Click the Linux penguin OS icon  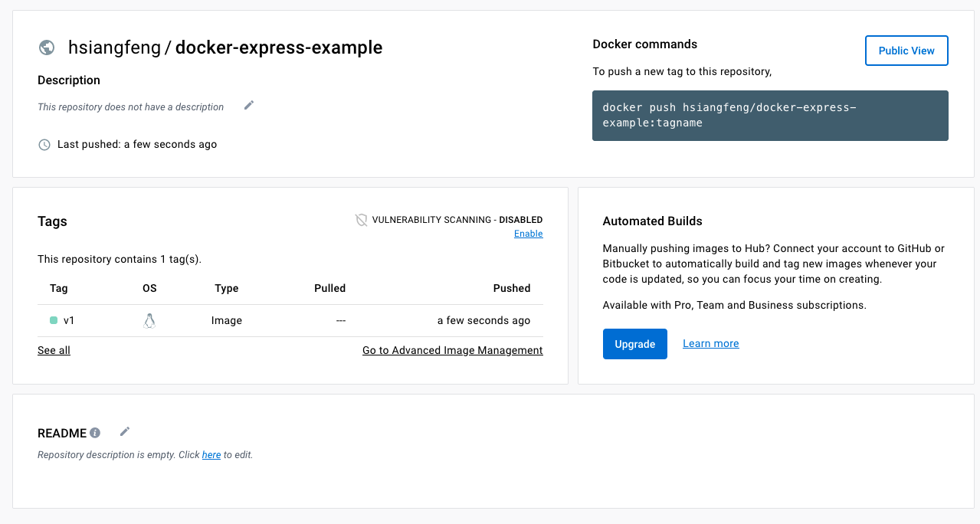(149, 321)
